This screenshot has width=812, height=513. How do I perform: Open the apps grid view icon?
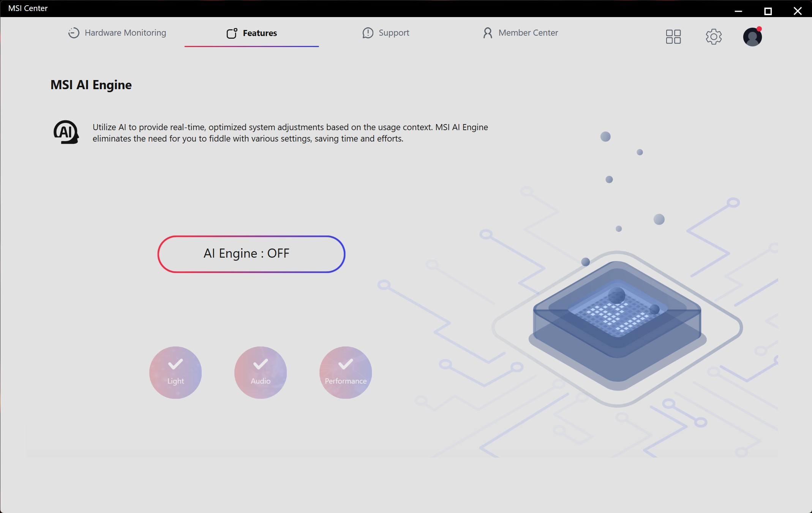point(673,37)
